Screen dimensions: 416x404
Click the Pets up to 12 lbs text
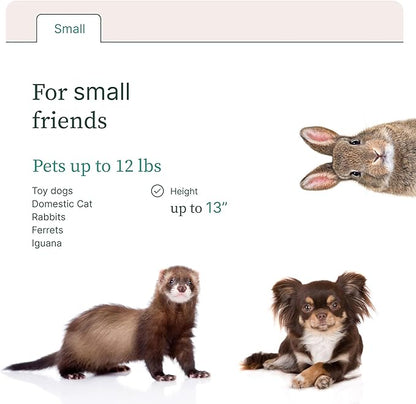click(x=97, y=166)
